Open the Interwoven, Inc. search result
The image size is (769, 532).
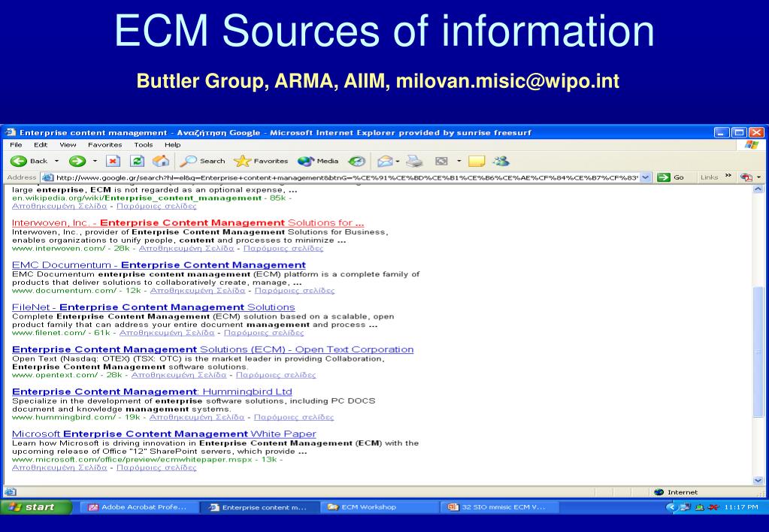tap(188, 222)
